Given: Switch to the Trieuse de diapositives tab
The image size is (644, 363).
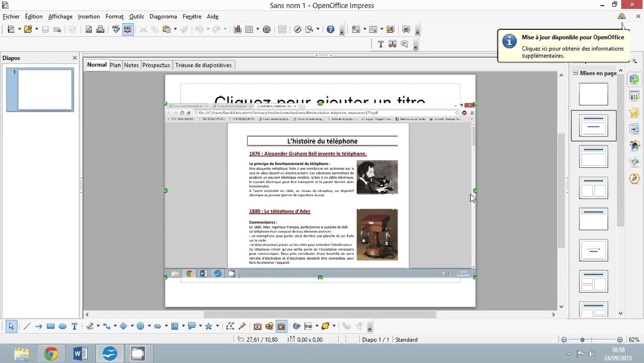Looking at the screenshot, I should pyautogui.click(x=203, y=65).
